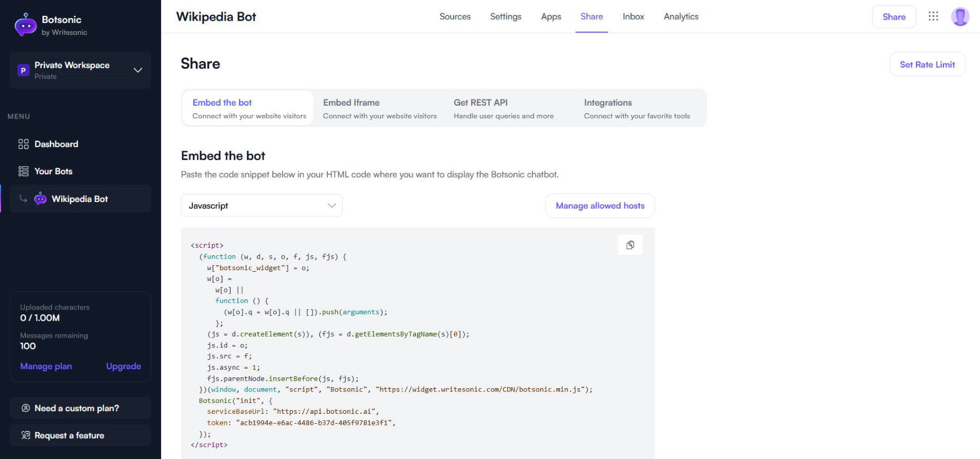Image resolution: width=980 pixels, height=459 pixels.
Task: Open the Javascript language dropdown
Action: [261, 205]
